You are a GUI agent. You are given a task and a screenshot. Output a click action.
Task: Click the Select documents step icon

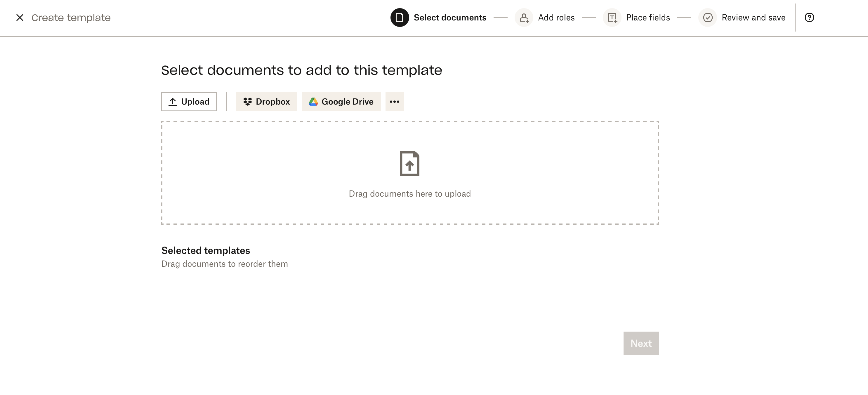click(399, 17)
